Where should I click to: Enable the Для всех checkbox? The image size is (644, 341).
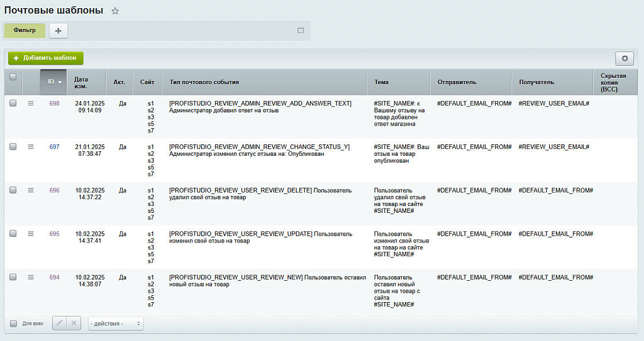pos(14,323)
